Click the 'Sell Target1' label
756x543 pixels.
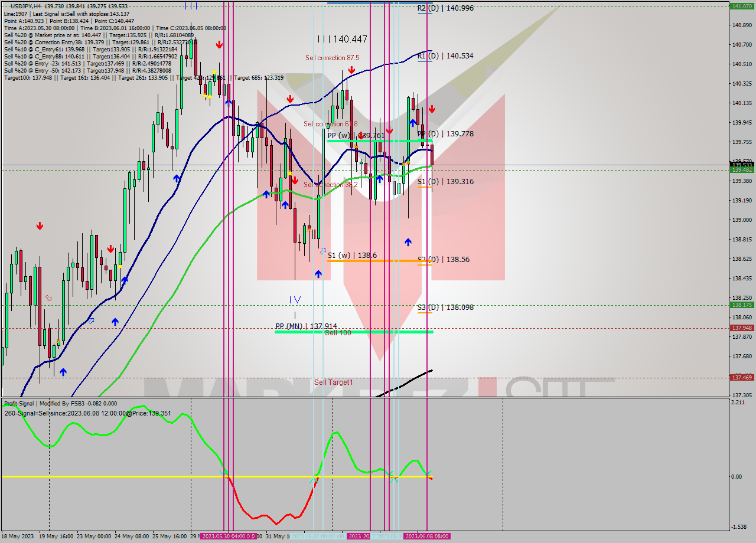click(333, 382)
